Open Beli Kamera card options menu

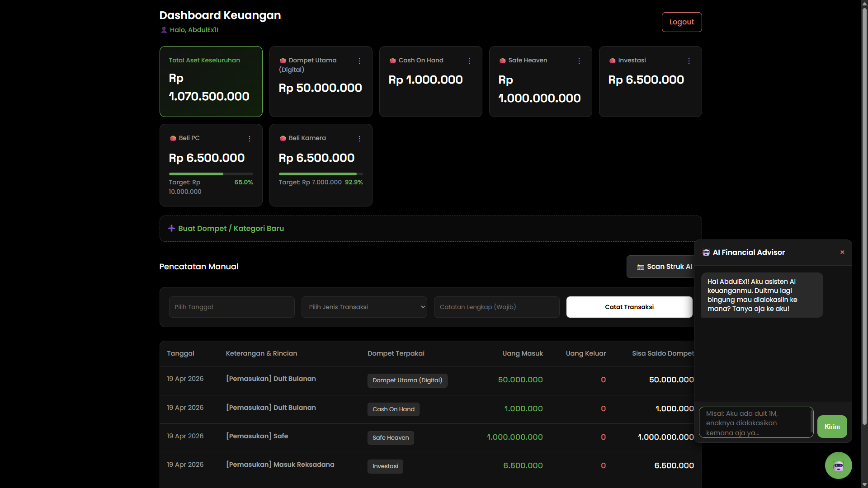359,139
